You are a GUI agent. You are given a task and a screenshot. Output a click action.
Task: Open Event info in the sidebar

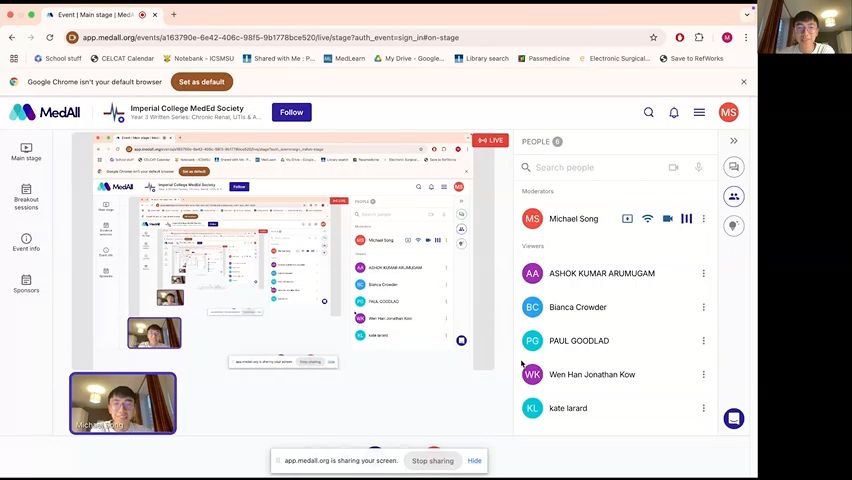(x=26, y=242)
